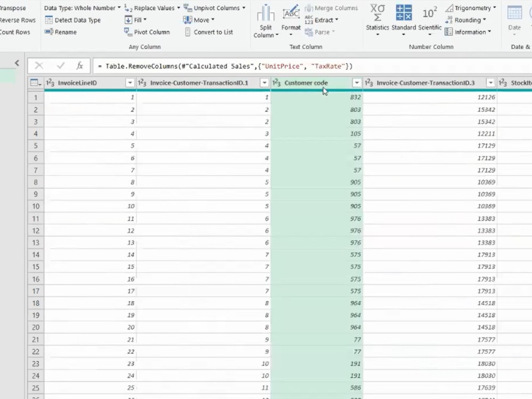Select row number 1 header
Viewport: 532px width, 399px height.
tap(36, 97)
